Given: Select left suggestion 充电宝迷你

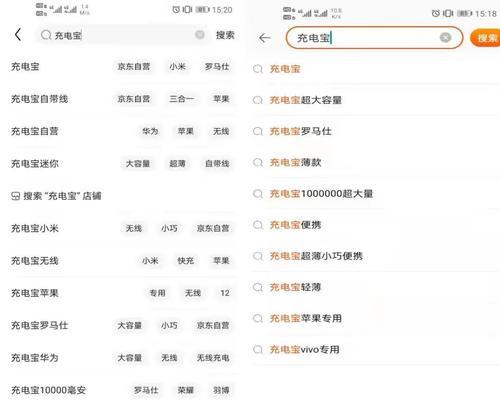Looking at the screenshot, I should (x=35, y=164).
